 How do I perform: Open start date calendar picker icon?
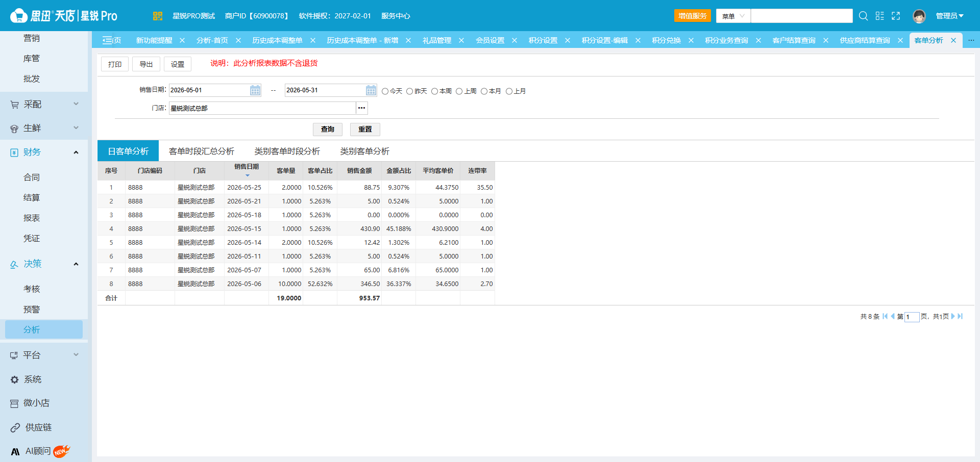[255, 90]
